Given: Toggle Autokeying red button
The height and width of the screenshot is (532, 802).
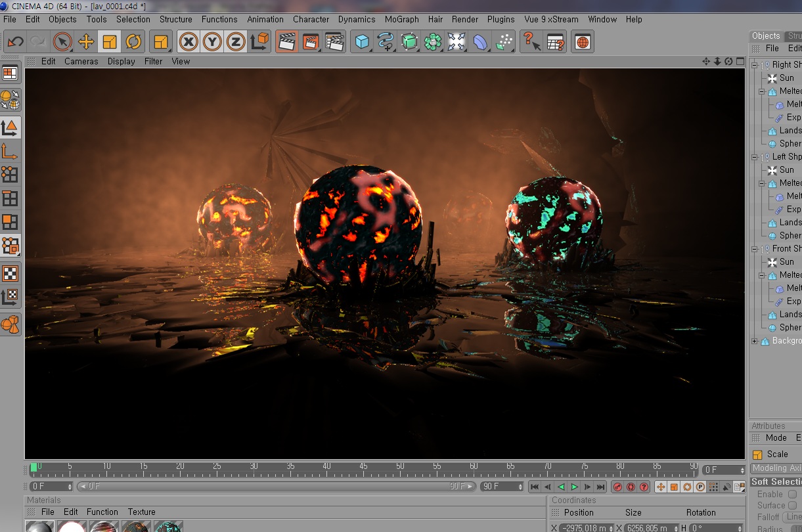Looking at the screenshot, I should 631,487.
